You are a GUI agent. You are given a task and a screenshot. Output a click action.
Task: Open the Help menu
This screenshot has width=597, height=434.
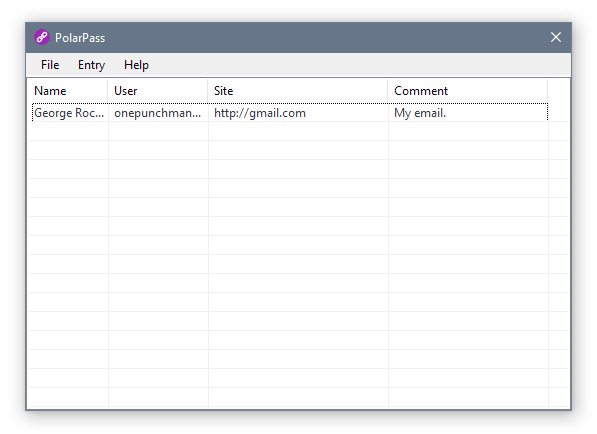coord(136,65)
